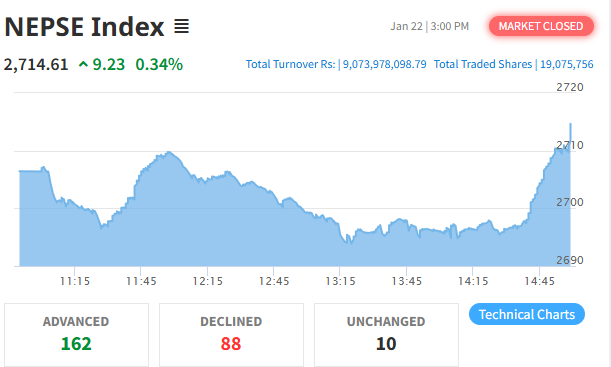Select the DECLINED 88 box
Viewport: 611px width, 367px height.
(231, 335)
